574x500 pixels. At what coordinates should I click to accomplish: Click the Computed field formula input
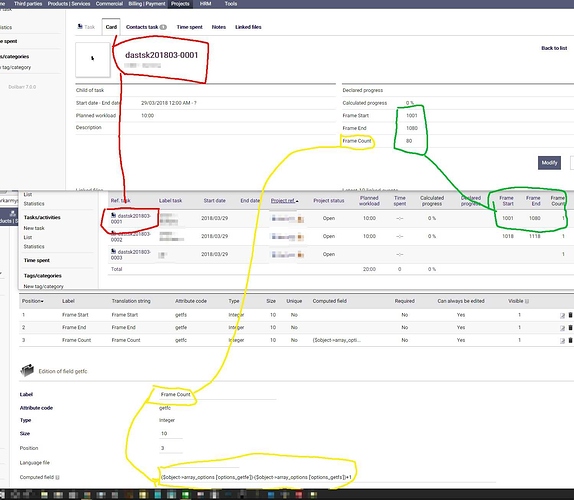[256, 477]
